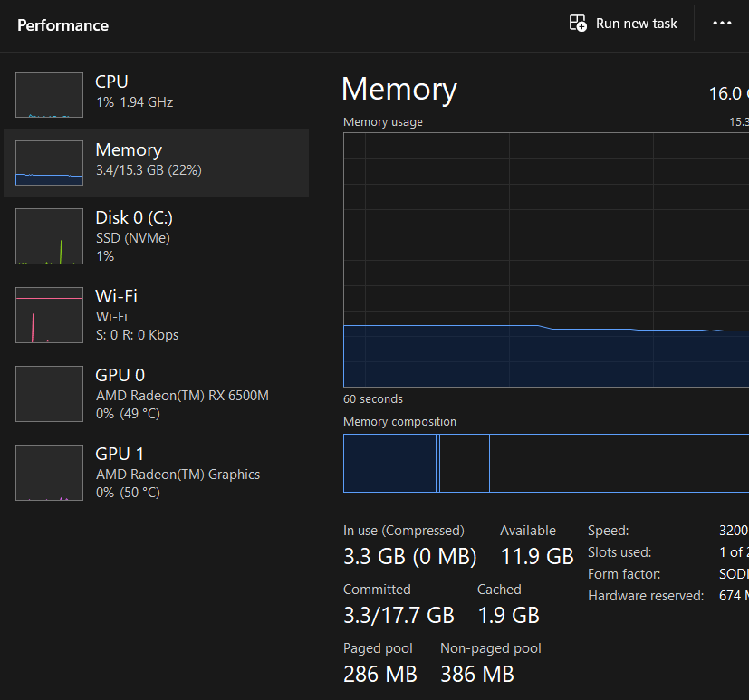Select the CPU performance item
Viewport: 749px width, 700px height.
[156, 95]
